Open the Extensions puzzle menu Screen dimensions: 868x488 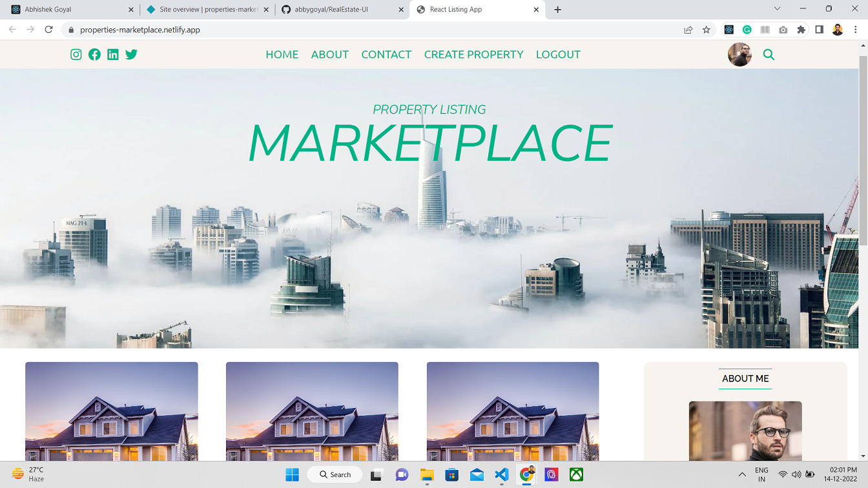pyautogui.click(x=801, y=30)
